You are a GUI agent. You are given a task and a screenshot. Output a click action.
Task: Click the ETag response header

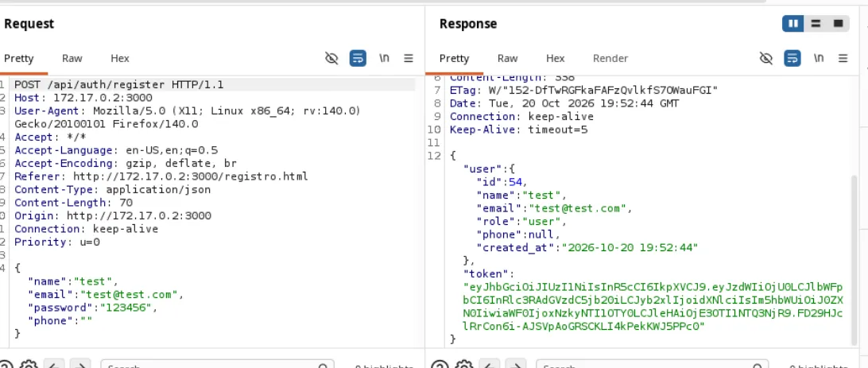[584, 90]
